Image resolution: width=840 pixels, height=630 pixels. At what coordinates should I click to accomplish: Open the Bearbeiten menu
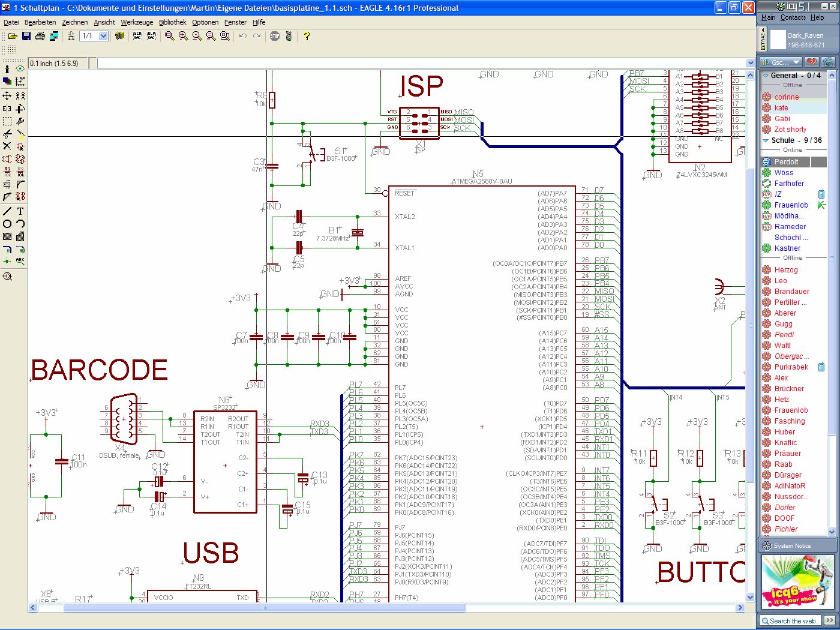click(x=40, y=22)
